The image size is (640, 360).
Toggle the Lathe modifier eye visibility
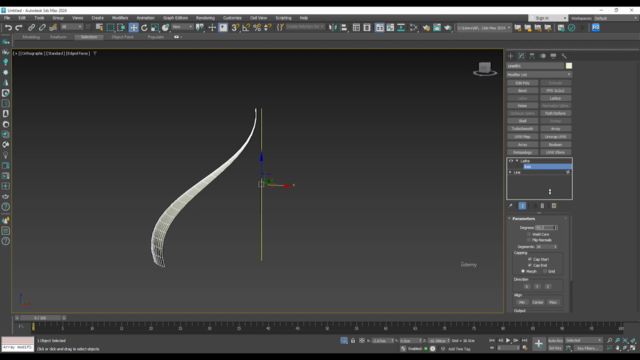click(x=511, y=161)
